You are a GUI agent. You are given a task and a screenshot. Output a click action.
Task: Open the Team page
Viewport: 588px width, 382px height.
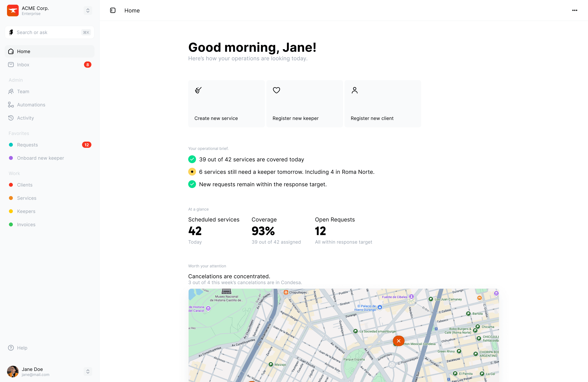click(x=49, y=91)
